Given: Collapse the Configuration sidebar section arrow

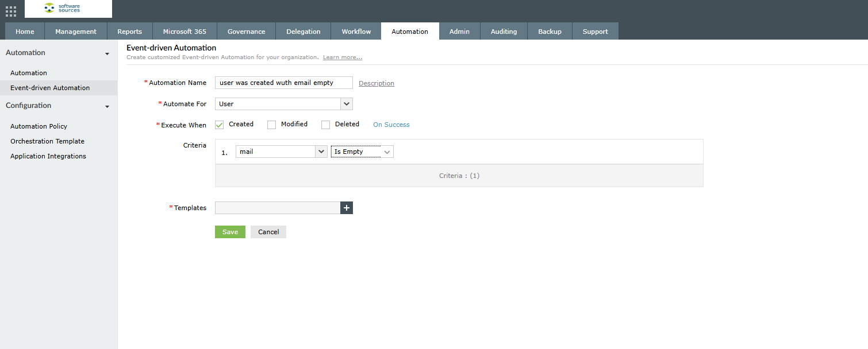Looking at the screenshot, I should tap(107, 106).
